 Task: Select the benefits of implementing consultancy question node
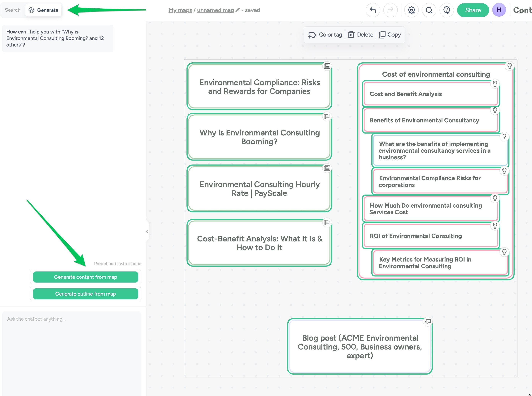[440, 151]
